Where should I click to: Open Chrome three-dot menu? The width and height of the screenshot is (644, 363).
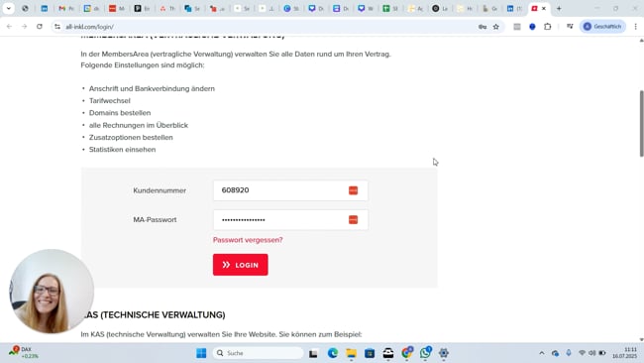click(x=635, y=27)
